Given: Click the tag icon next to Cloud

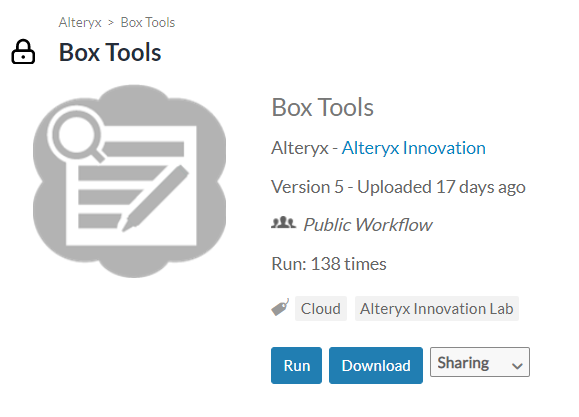Looking at the screenshot, I should 280,308.
